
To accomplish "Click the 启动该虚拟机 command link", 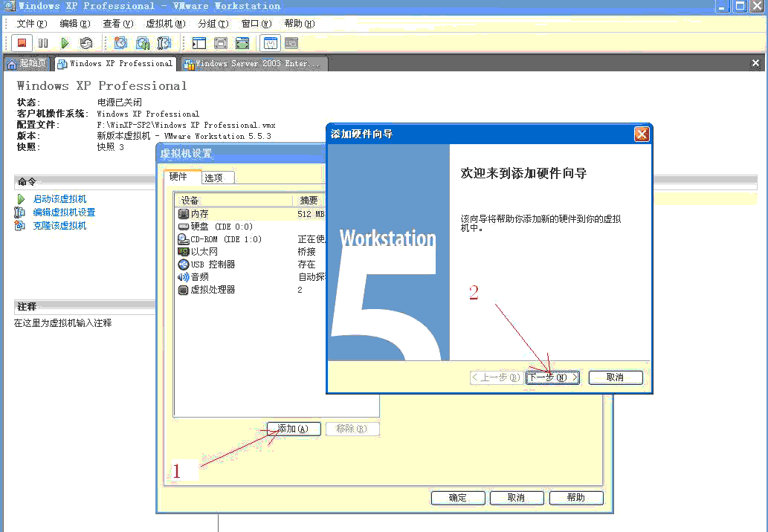I will (59, 199).
